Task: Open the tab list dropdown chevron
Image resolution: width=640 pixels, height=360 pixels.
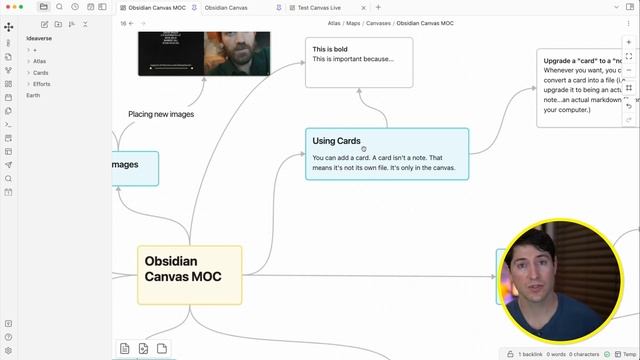Action: [616, 7]
